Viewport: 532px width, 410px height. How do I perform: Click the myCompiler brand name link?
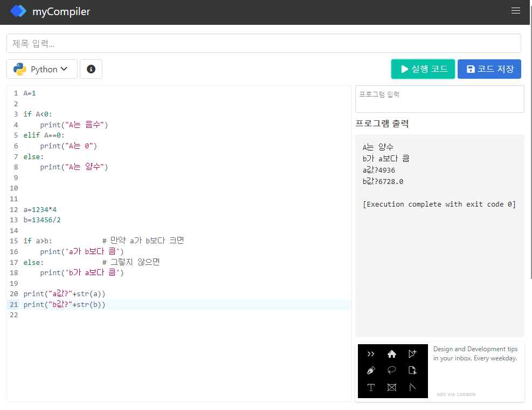(x=61, y=11)
